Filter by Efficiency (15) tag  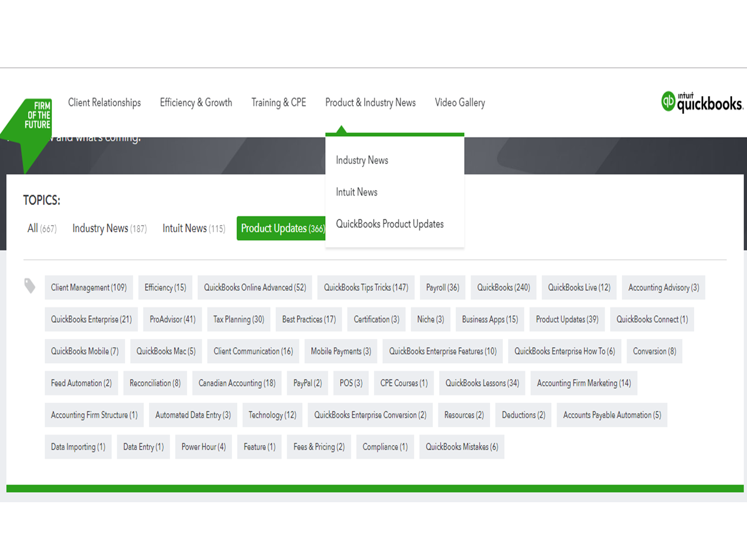166,288
